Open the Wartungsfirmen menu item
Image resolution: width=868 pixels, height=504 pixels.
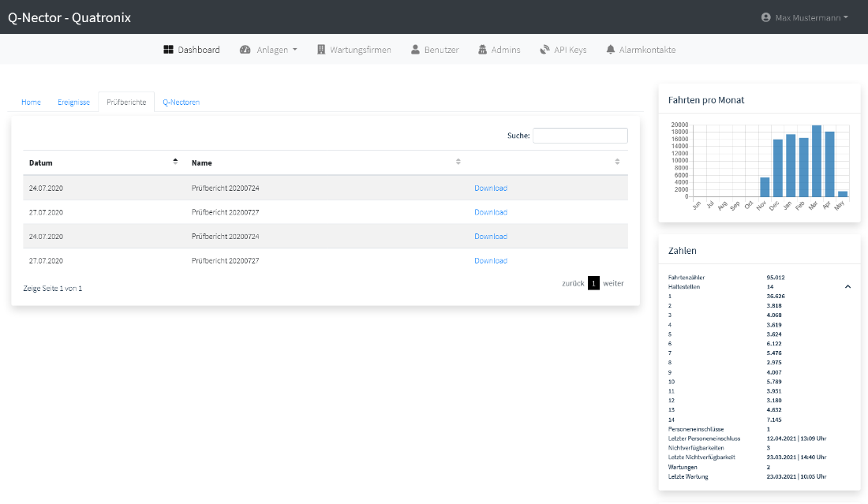[x=354, y=50]
